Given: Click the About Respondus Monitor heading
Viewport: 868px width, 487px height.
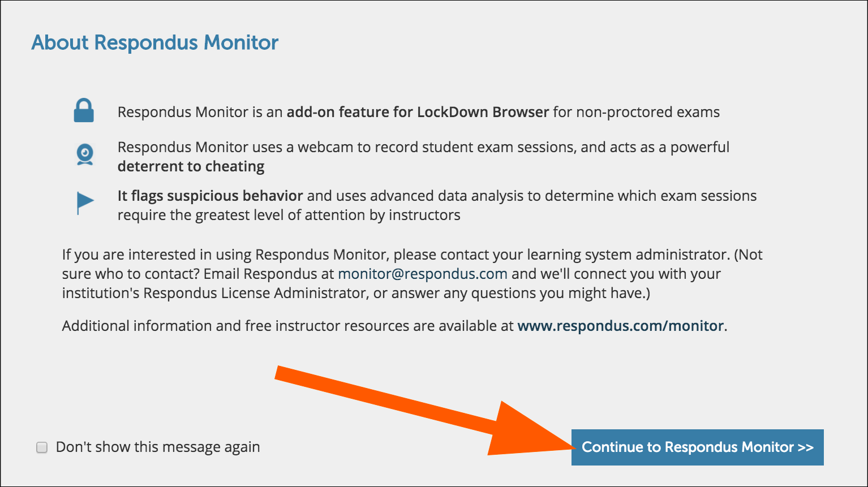Looking at the screenshot, I should click(x=155, y=43).
